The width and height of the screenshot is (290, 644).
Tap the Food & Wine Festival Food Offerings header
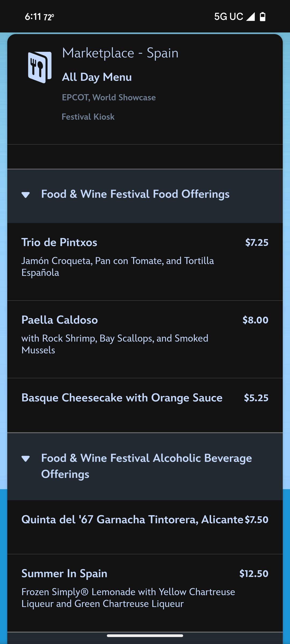pos(145,196)
